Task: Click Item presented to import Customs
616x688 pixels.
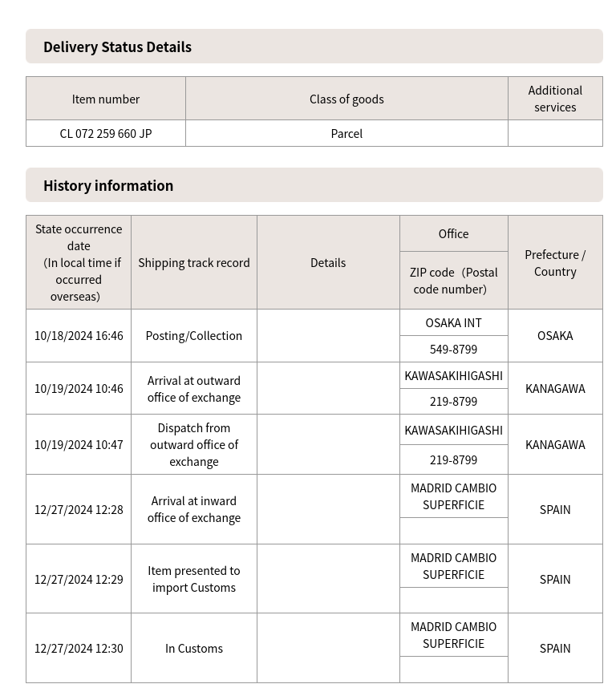Action: 194,579
